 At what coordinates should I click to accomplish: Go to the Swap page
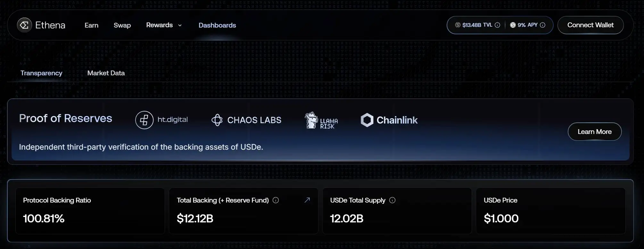(122, 25)
